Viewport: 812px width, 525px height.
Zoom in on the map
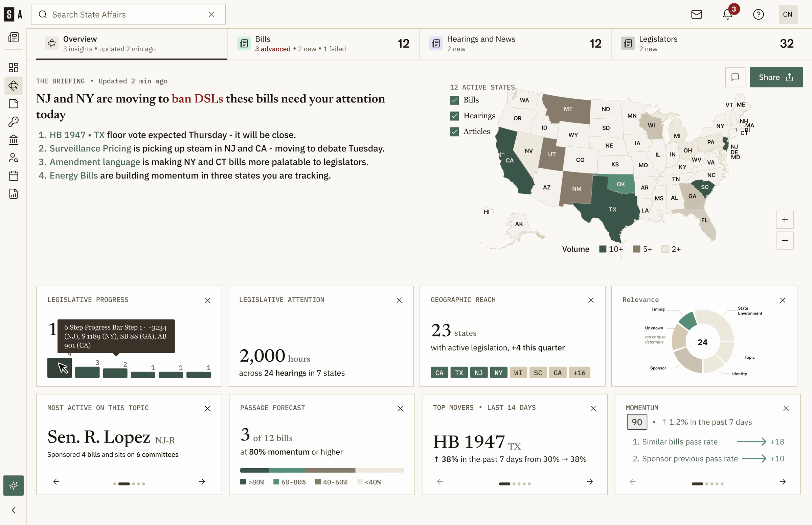coord(785,220)
